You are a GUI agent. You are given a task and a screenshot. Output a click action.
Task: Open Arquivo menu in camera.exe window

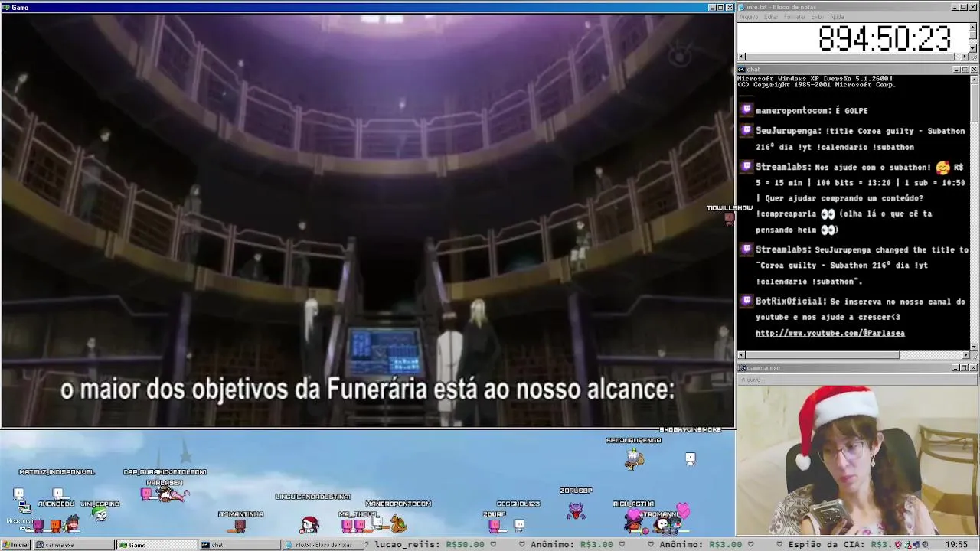pos(751,380)
